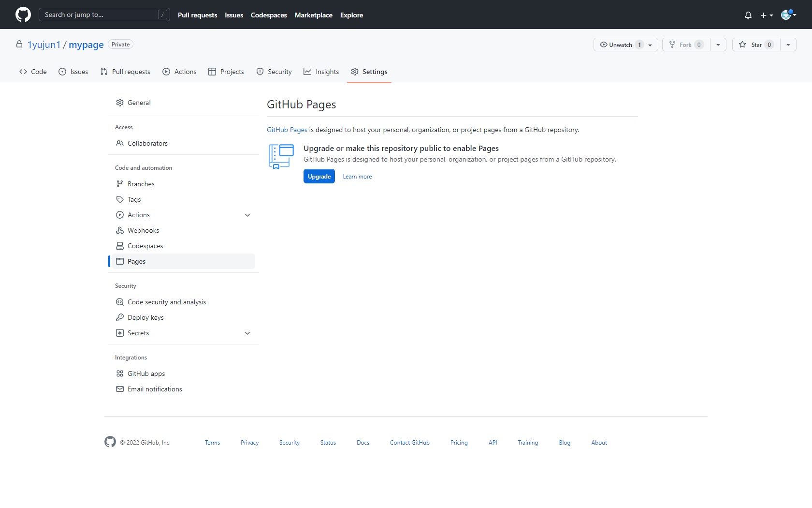
Task: Open the Security footer link
Action: [x=290, y=443]
